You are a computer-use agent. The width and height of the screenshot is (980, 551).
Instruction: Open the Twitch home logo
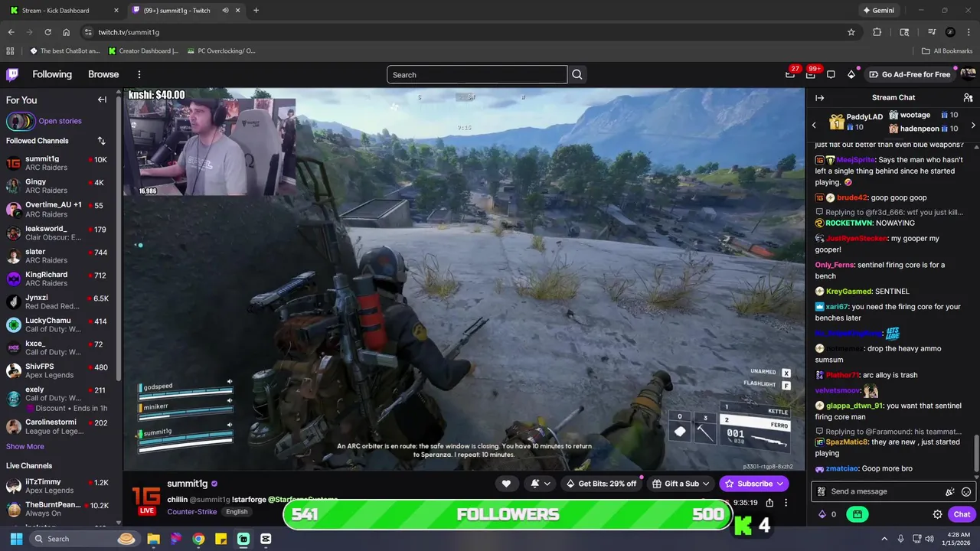point(12,74)
